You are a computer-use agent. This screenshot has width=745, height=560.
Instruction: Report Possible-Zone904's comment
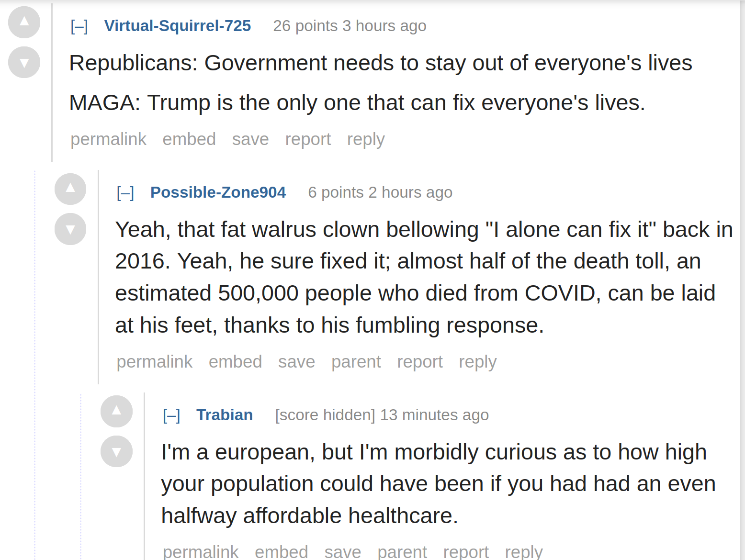420,362
